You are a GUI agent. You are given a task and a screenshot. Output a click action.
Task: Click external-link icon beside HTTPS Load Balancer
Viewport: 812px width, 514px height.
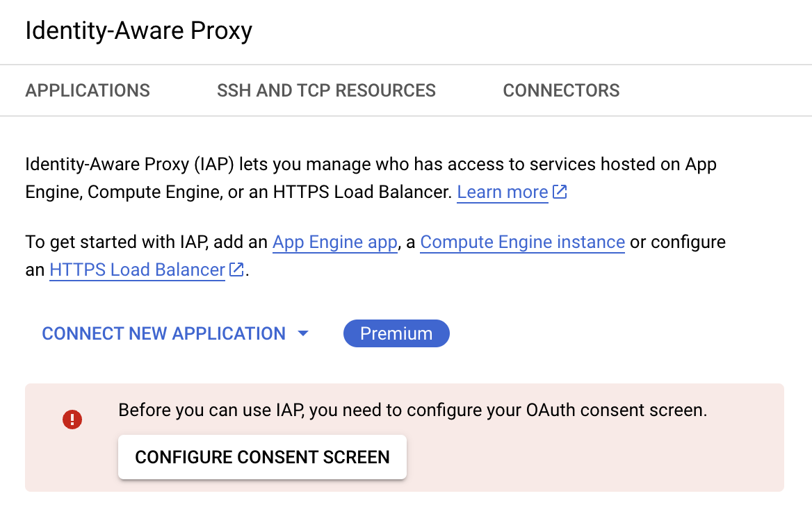point(236,270)
